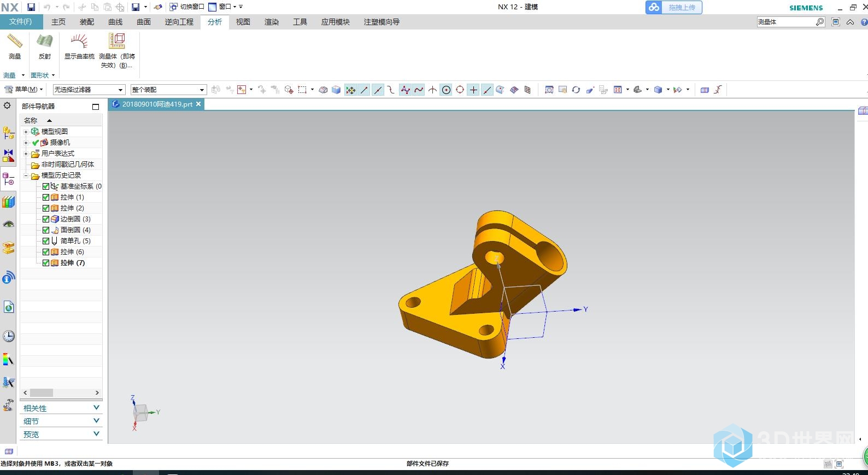Image resolution: width=868 pixels, height=475 pixels.
Task: Toggle the snap to midpoint icon
Action: tap(378, 90)
